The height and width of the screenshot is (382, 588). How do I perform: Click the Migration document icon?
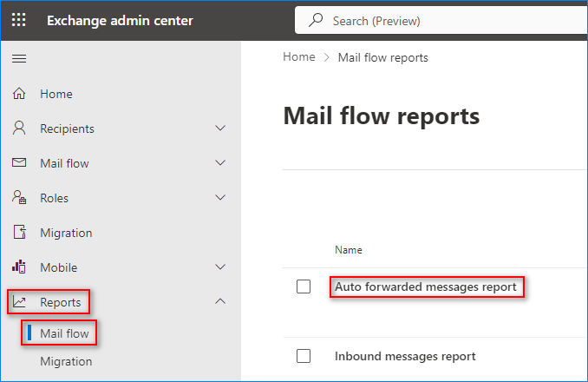pyautogui.click(x=19, y=232)
